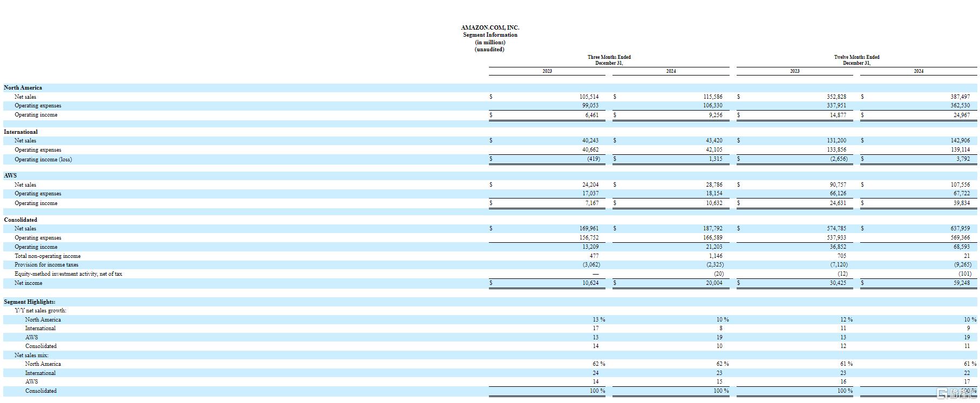Click the Net income row label
Viewport: 980px width, 403px height.
tap(28, 283)
